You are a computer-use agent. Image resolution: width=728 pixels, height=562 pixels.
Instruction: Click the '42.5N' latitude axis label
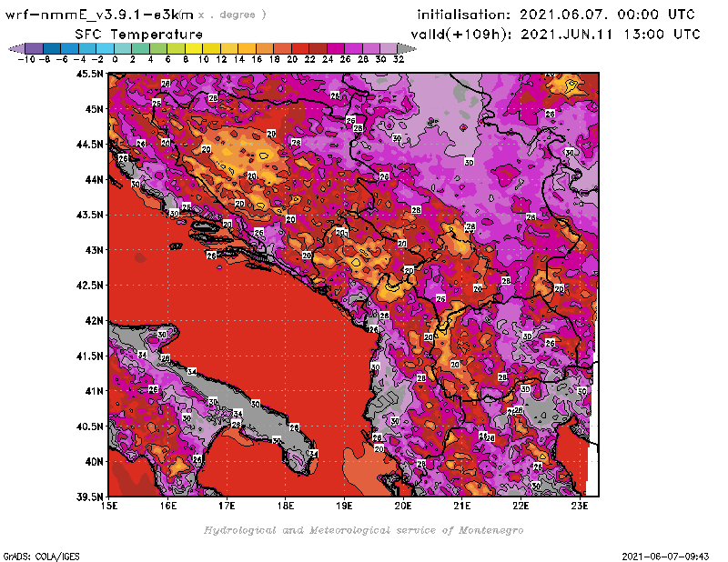coord(89,286)
